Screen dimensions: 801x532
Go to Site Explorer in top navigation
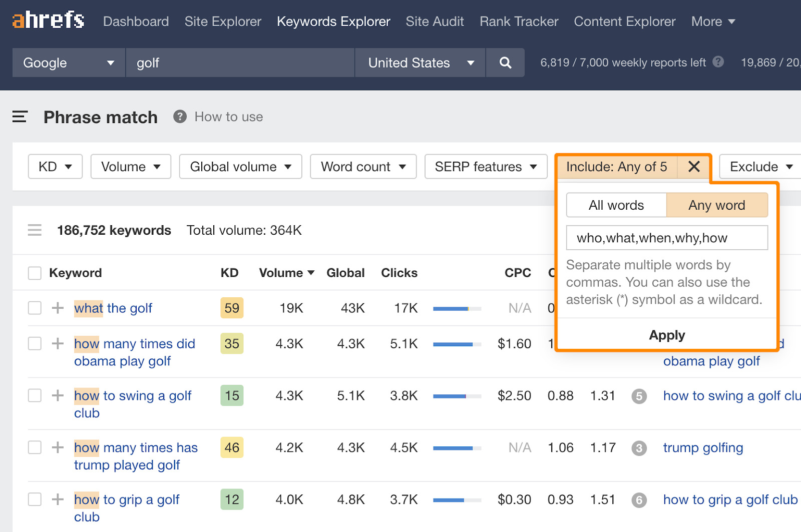(223, 22)
